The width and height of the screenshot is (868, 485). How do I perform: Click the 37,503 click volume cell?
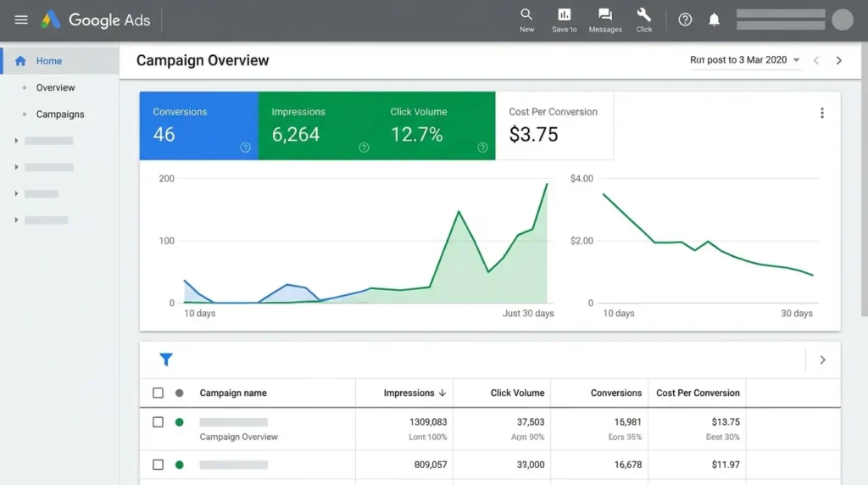tap(531, 422)
